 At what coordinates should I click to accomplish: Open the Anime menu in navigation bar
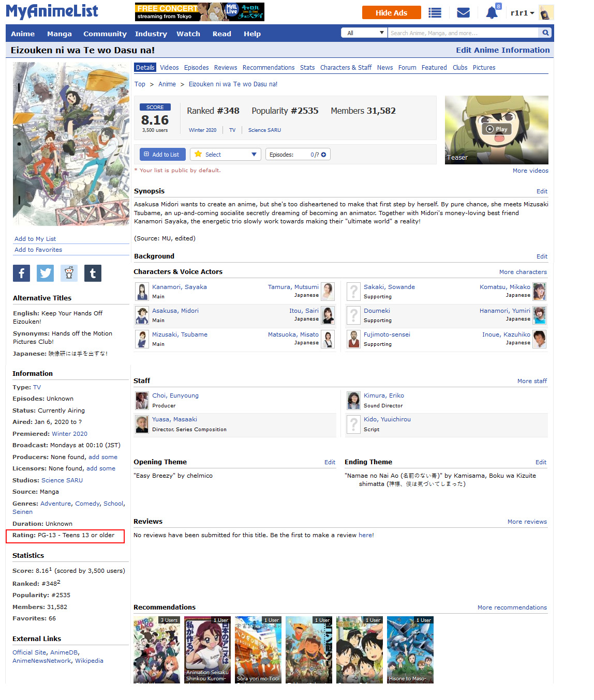[23, 34]
